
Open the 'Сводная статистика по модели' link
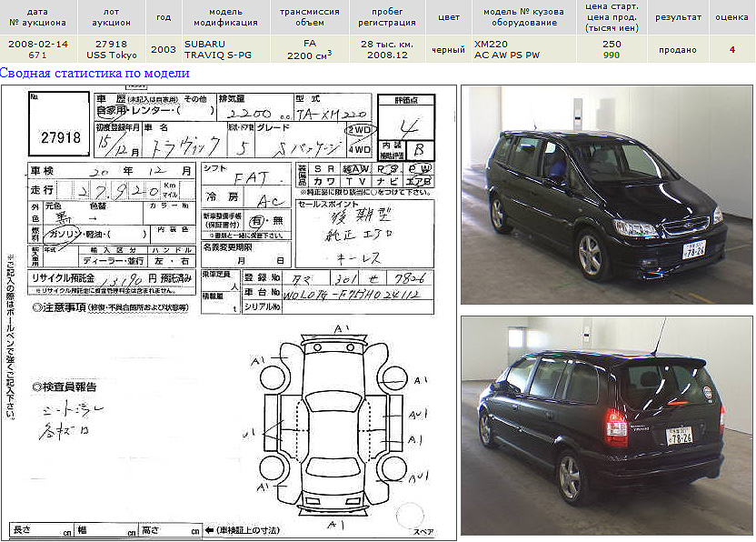point(94,74)
